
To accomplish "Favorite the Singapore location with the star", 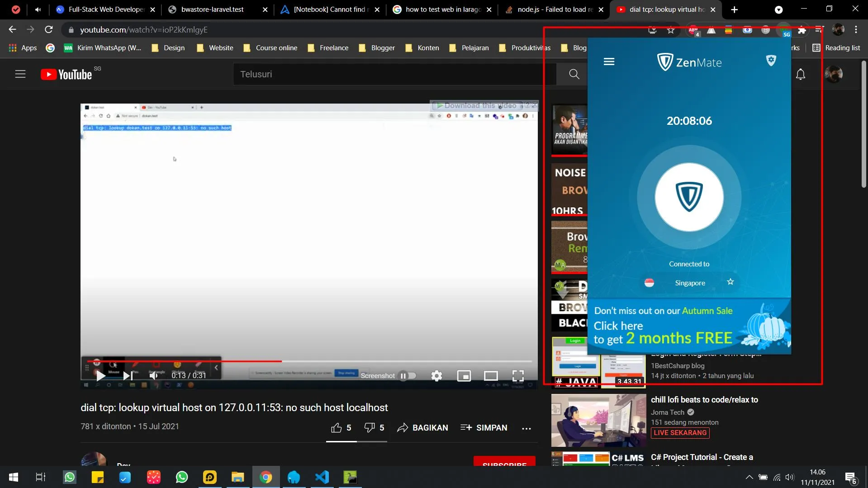I will click(x=730, y=282).
